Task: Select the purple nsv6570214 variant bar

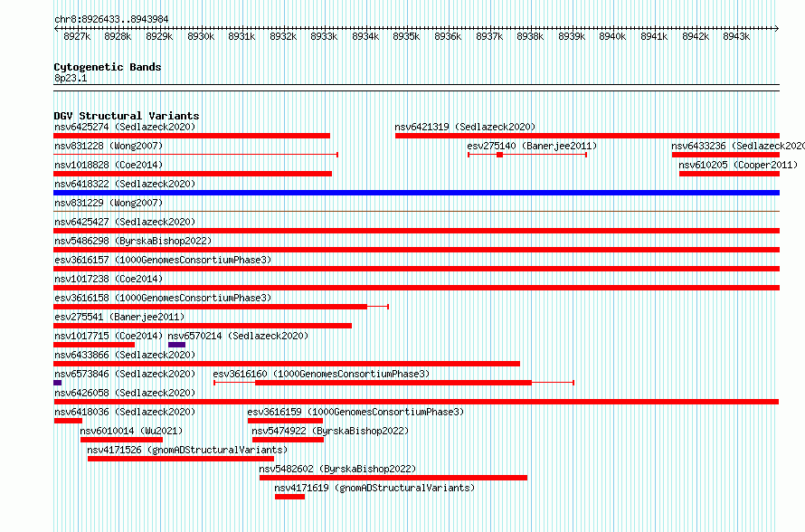Action: [176, 345]
